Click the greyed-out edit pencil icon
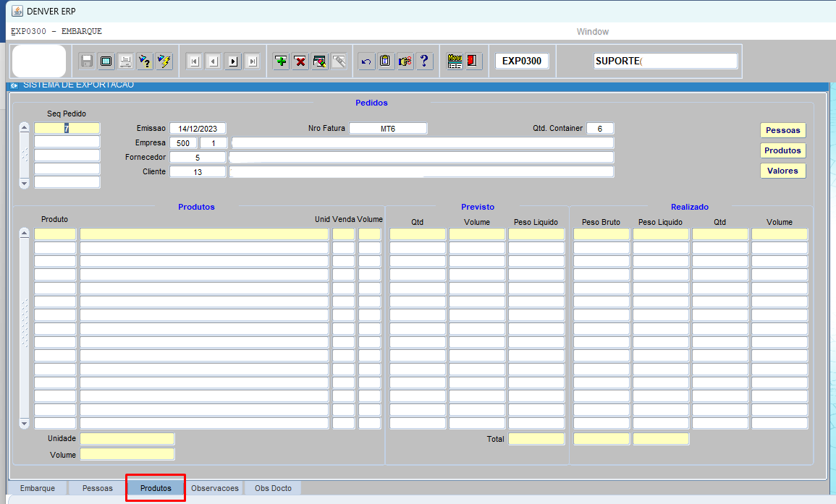This screenshot has height=504, width=836. click(x=339, y=61)
